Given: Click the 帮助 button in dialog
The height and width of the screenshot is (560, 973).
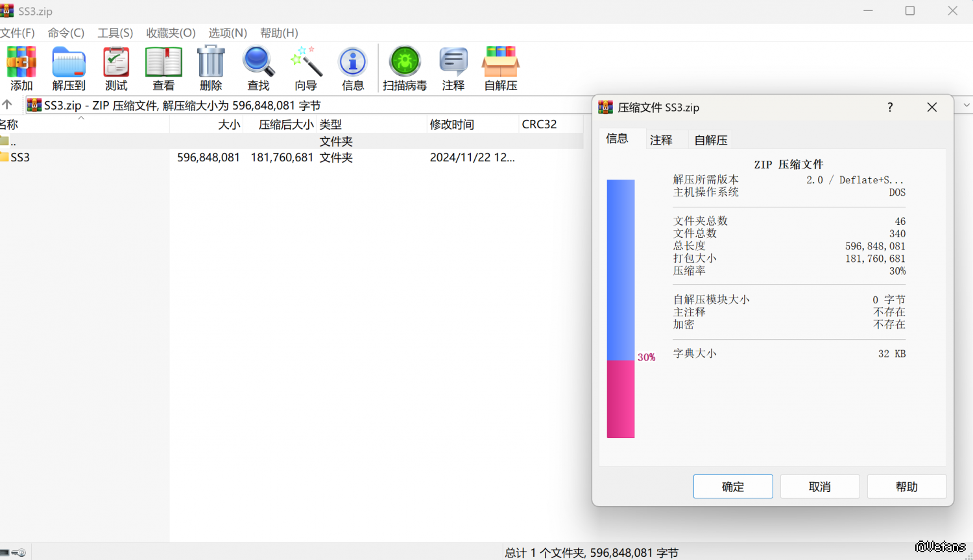Looking at the screenshot, I should tap(906, 487).
